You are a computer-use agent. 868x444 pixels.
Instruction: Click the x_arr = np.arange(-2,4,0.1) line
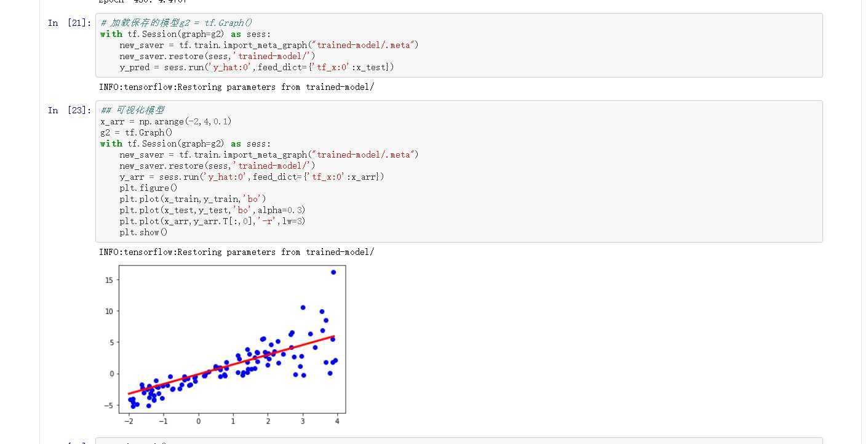point(166,121)
